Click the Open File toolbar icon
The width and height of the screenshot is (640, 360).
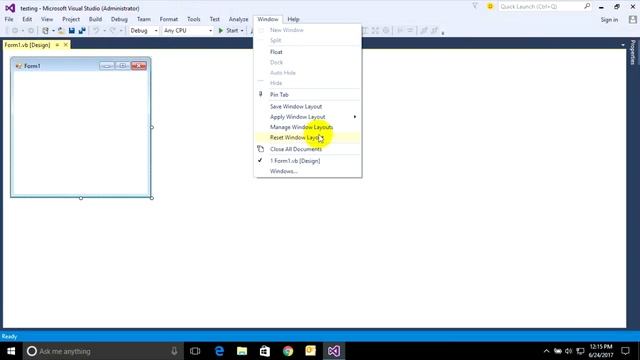[61, 31]
